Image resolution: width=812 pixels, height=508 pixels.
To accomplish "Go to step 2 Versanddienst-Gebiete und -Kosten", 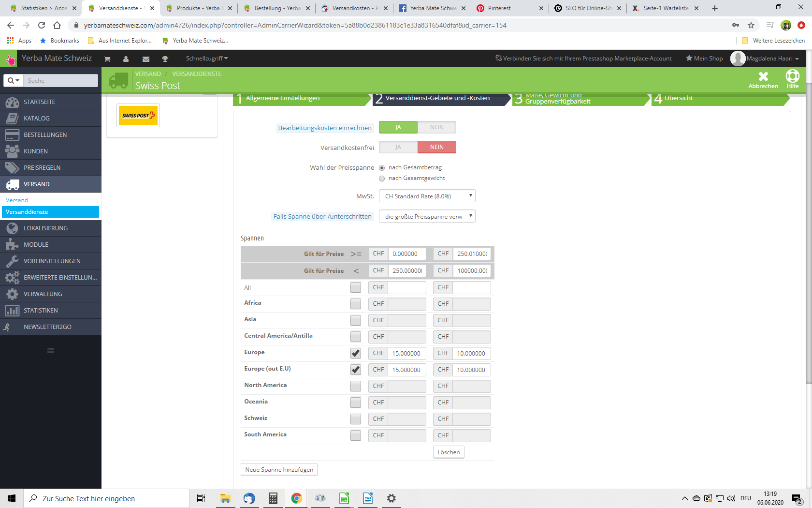I will pos(441,98).
